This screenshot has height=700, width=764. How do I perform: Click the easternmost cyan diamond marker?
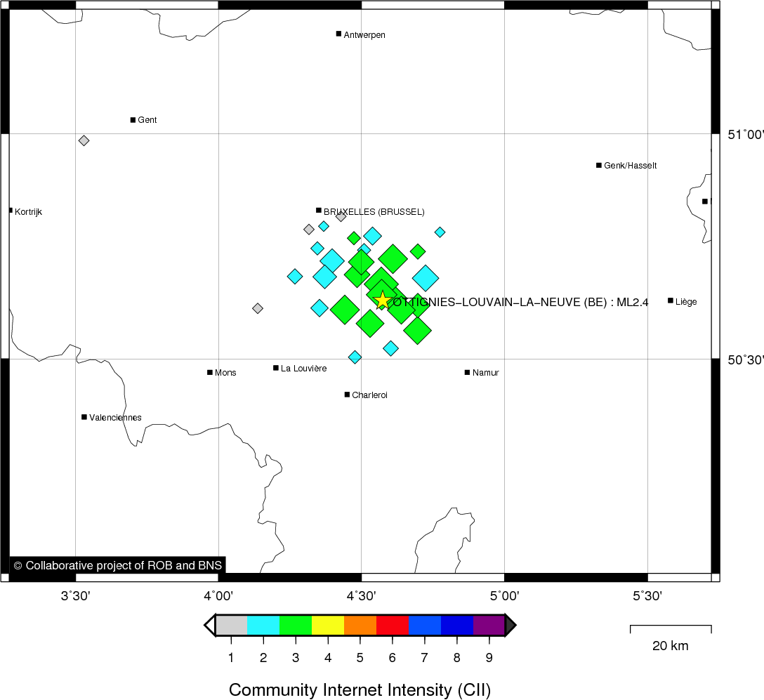coord(440,232)
